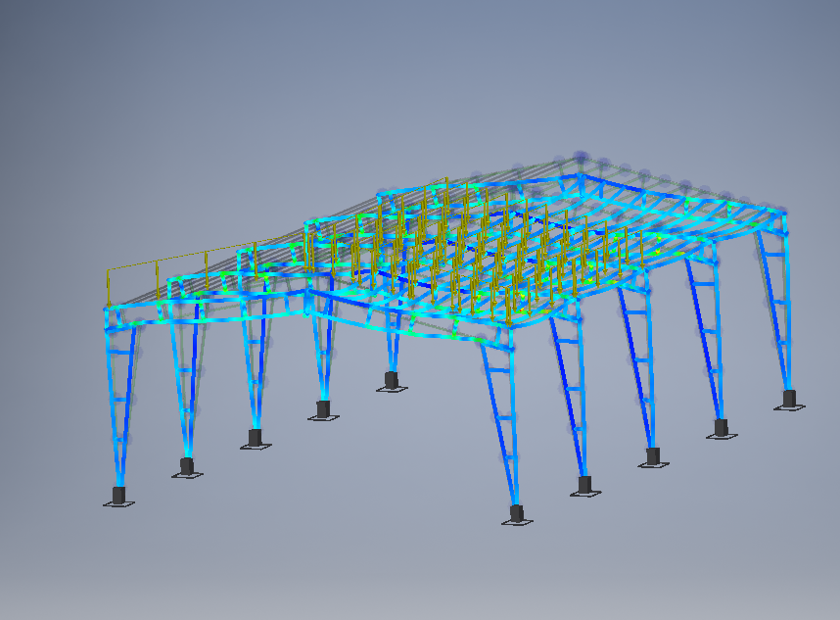Click the third base support in right row
Viewport: 840px width, 620px height.
[653, 456]
